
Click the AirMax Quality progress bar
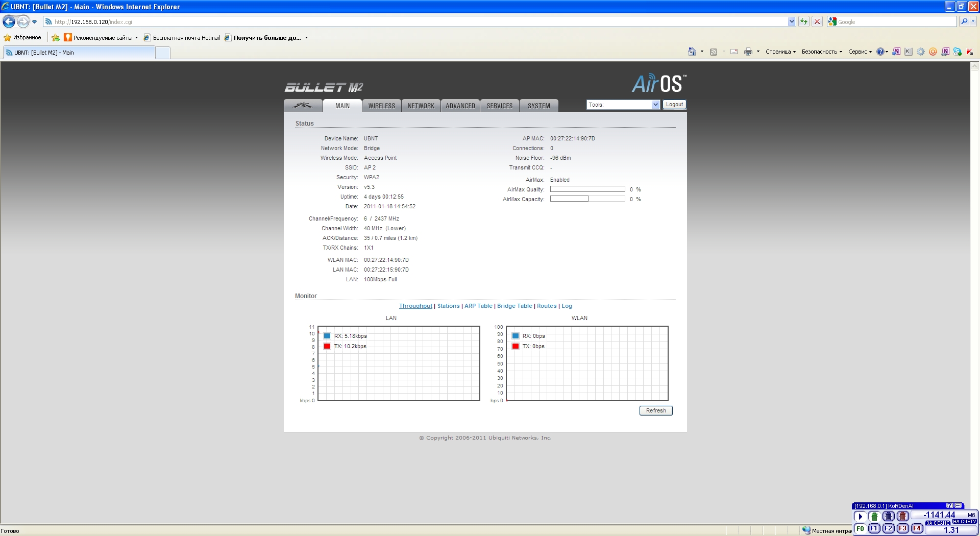pyautogui.click(x=587, y=189)
